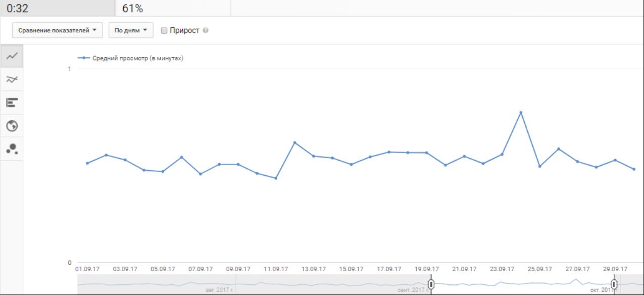Click the help icon beside Прирост
The width and height of the screenshot is (644, 295).
point(206,30)
